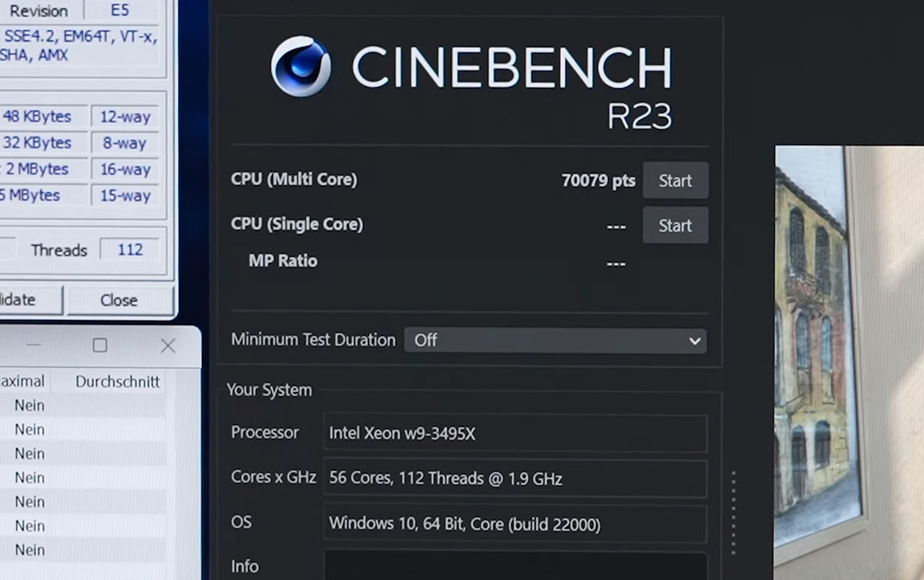Screen dimensions: 924x580
Task: Click the Revision value E5 in CPU-Z
Action: pyautogui.click(x=120, y=11)
